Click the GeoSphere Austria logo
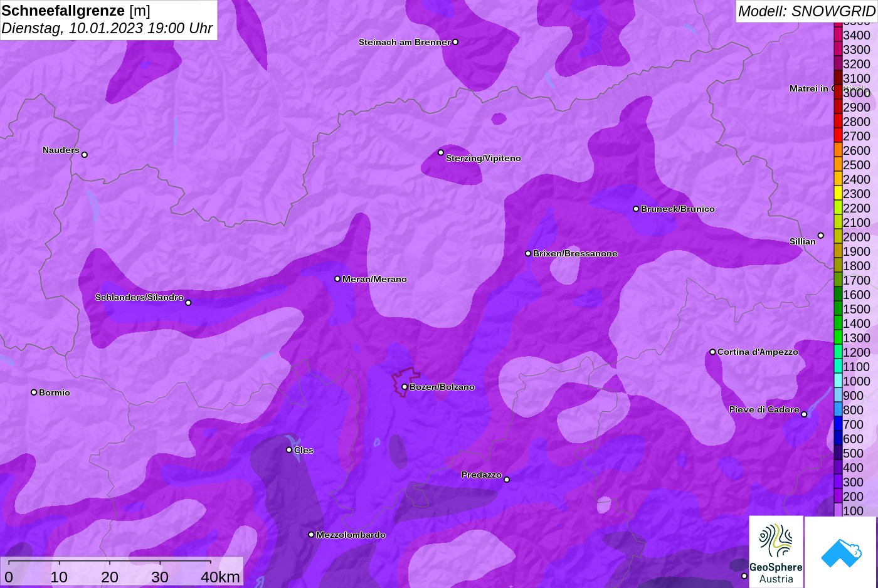 coord(776,552)
